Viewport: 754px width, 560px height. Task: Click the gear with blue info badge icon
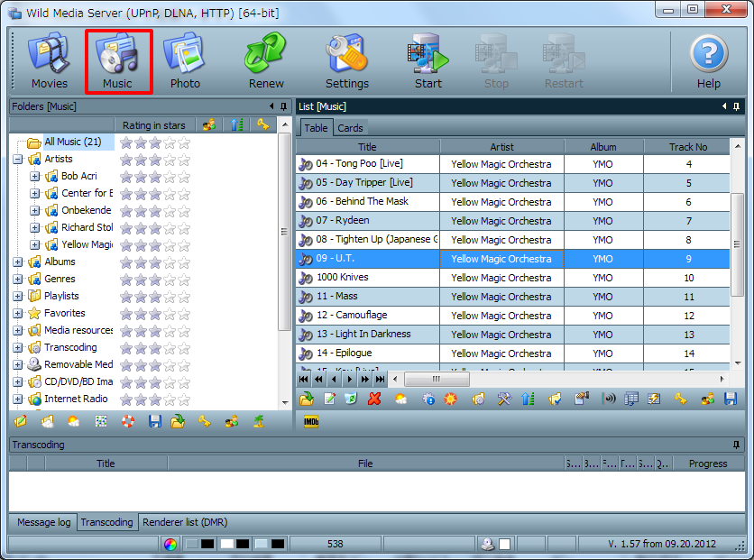pos(428,399)
